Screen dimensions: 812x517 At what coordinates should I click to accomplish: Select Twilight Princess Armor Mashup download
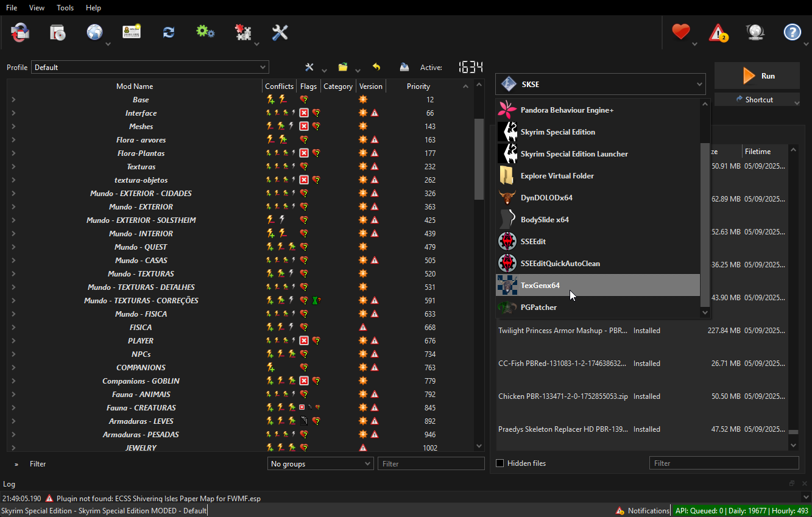pos(641,331)
